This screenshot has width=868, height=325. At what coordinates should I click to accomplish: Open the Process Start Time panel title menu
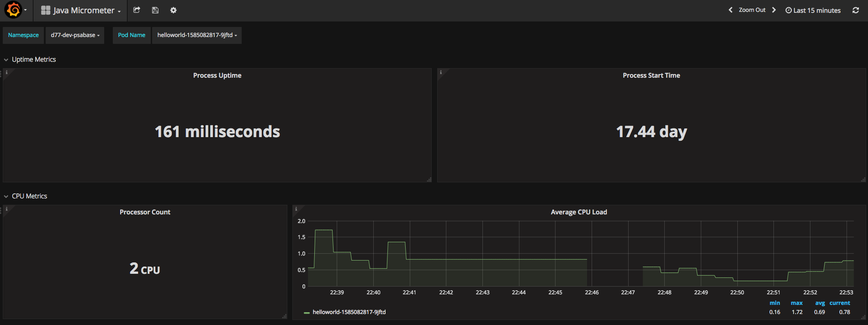pos(651,75)
